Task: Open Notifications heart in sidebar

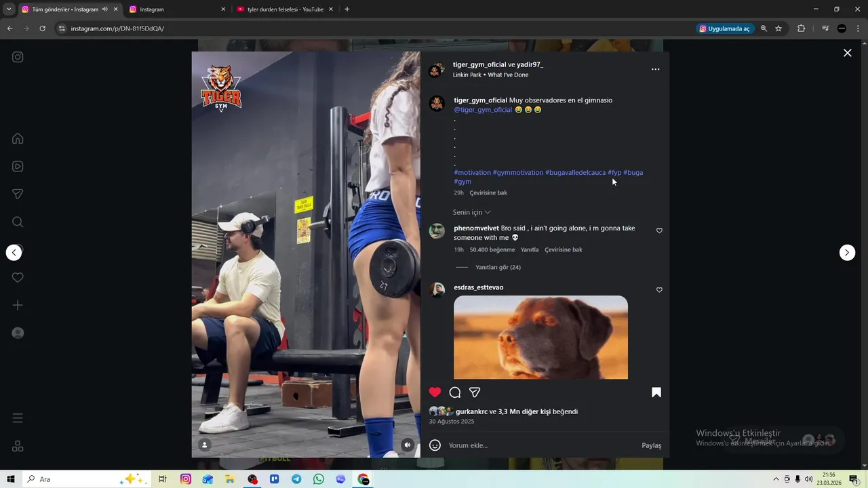Action: [x=18, y=277]
